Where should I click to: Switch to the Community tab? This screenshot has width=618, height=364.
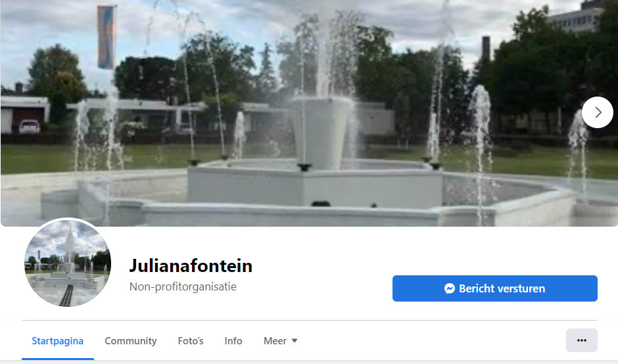[130, 341]
